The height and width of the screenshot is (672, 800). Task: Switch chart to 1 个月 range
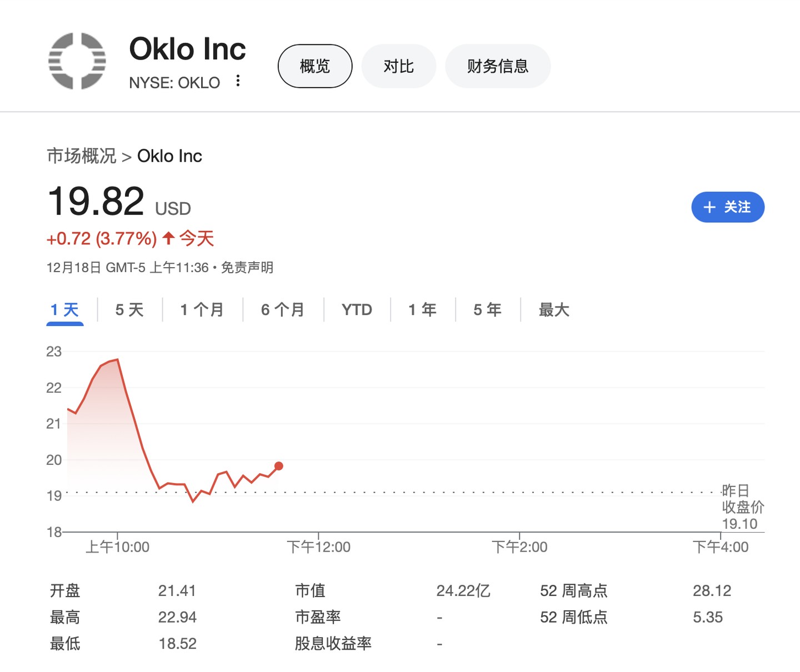[202, 309]
